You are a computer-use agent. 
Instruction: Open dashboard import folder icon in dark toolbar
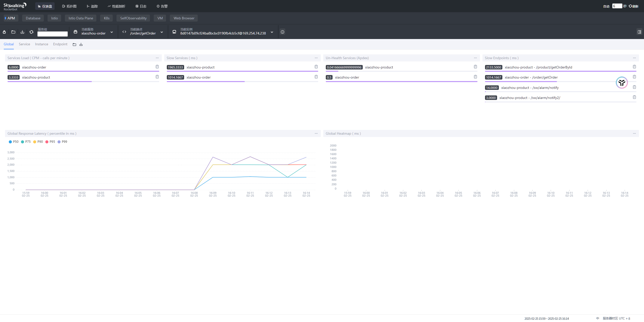pos(13,32)
